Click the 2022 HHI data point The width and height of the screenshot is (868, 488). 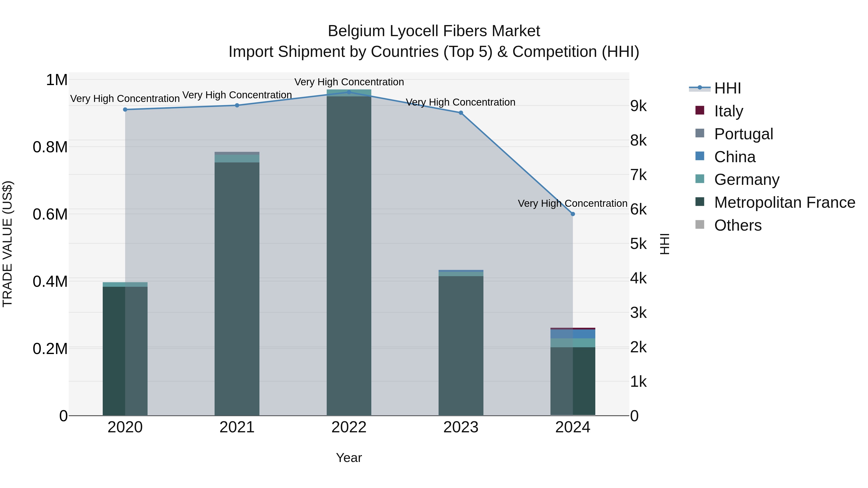coord(349,92)
